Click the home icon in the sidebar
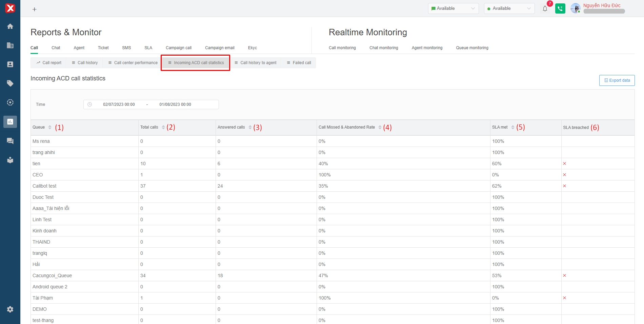The width and height of the screenshot is (644, 324). tap(10, 26)
